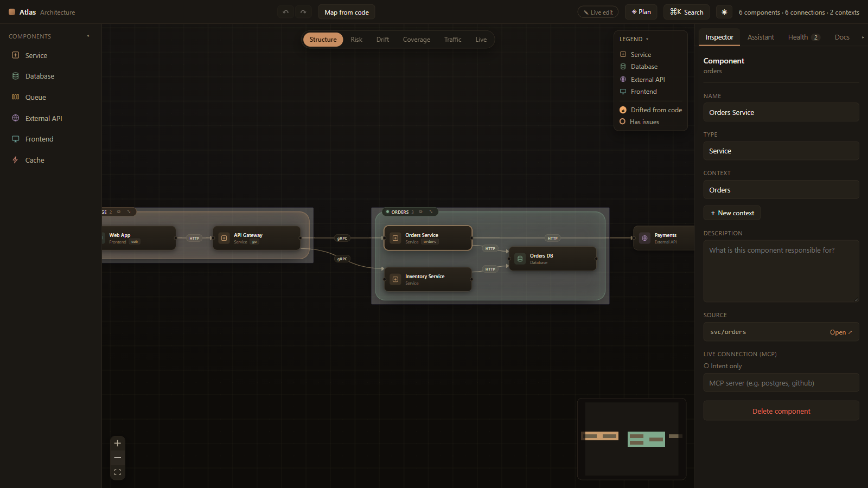The height and width of the screenshot is (488, 868).
Task: Add a Service component from the palette
Action: click(51, 55)
